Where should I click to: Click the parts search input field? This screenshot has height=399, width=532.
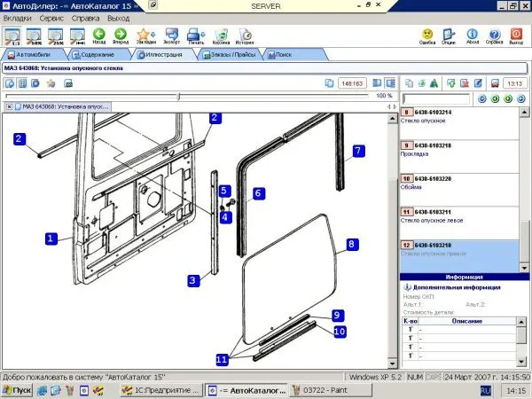click(435, 99)
